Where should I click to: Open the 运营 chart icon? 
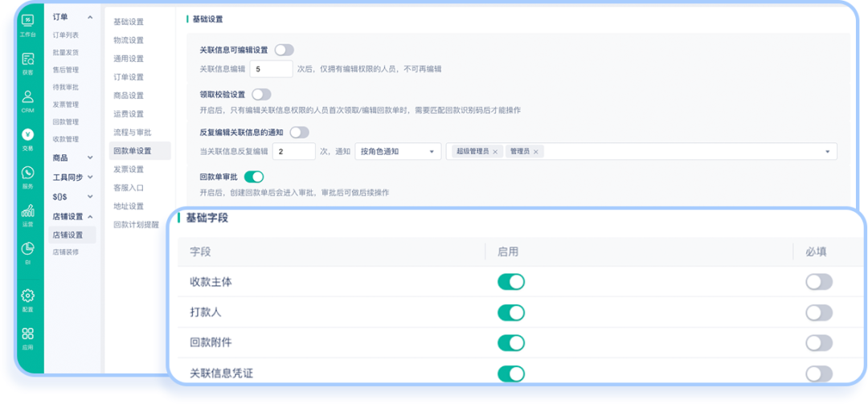click(27, 211)
